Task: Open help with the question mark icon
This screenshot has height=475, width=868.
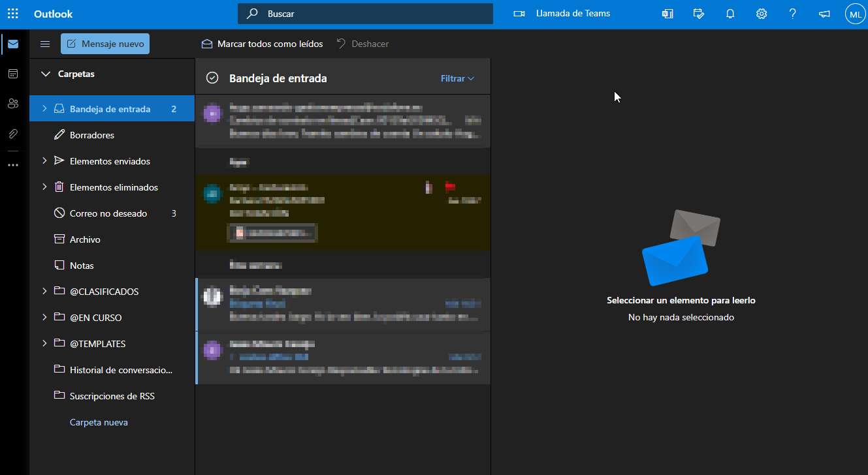Action: 793,14
